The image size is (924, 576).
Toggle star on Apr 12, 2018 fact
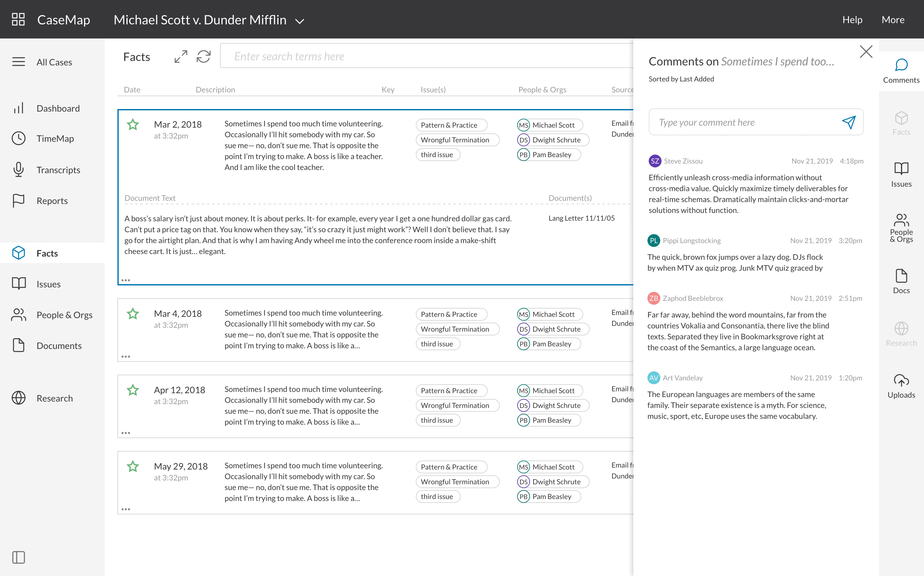tap(133, 390)
